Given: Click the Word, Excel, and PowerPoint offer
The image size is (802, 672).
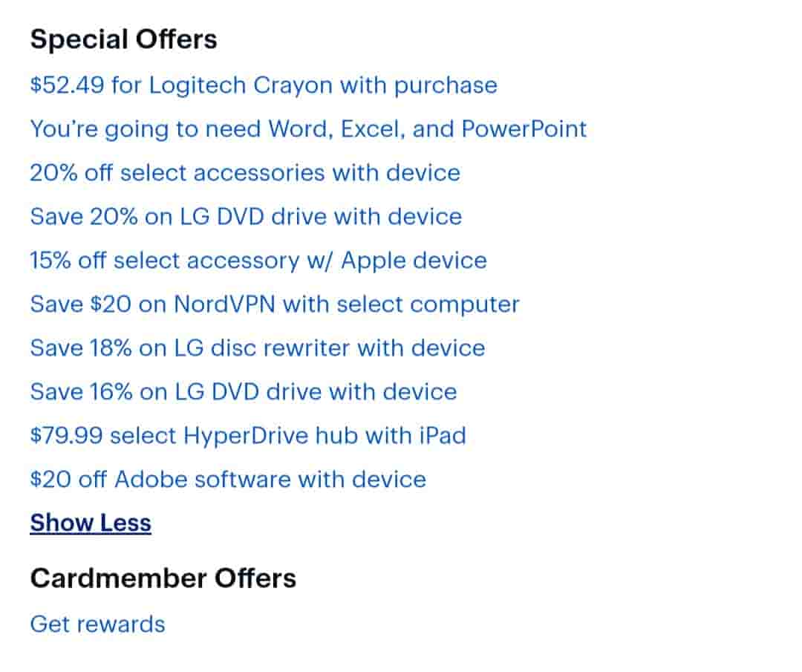Looking at the screenshot, I should (308, 129).
